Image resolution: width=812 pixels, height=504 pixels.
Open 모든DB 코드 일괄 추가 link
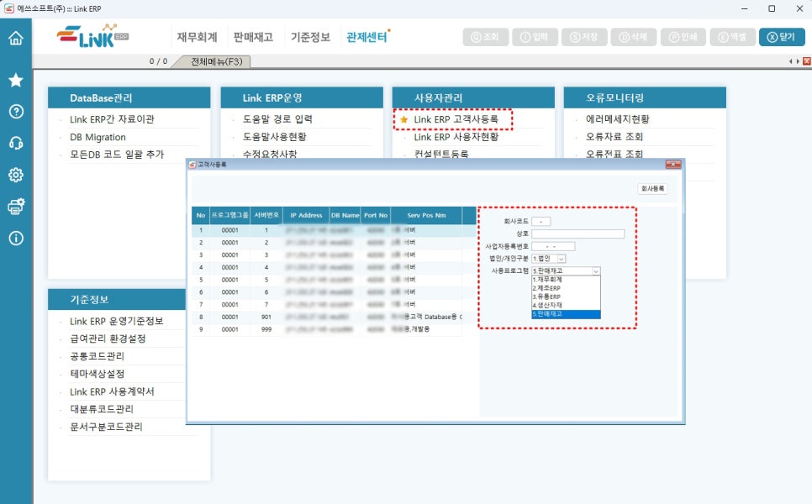pyautogui.click(x=117, y=155)
